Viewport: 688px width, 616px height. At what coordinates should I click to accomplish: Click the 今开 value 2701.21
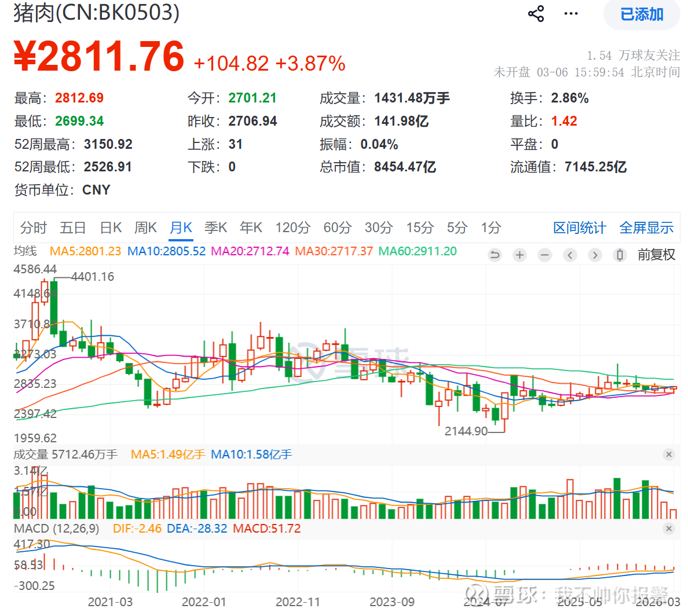(252, 98)
